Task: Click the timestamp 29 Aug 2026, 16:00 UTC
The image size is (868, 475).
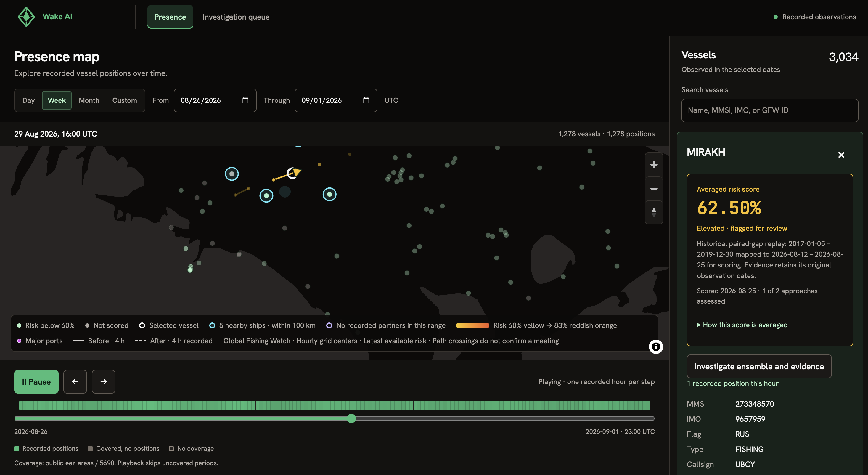Action: tap(56, 134)
